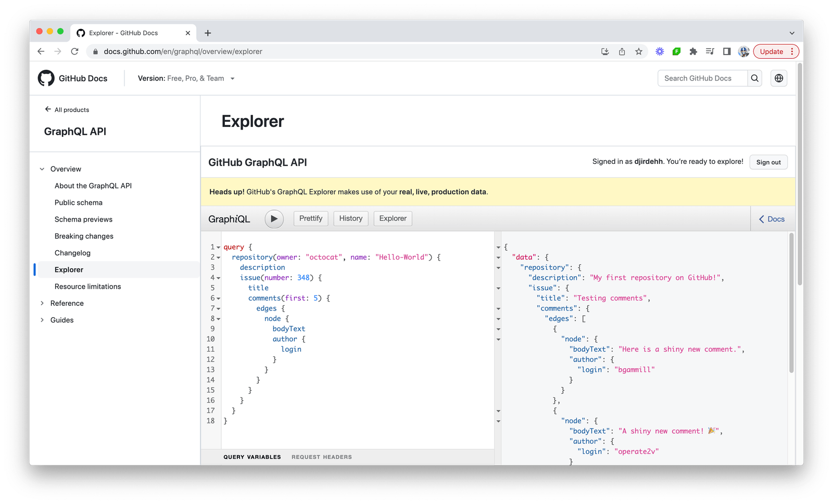The image size is (833, 504).
Task: Click the Chrome Update button
Action: click(771, 51)
